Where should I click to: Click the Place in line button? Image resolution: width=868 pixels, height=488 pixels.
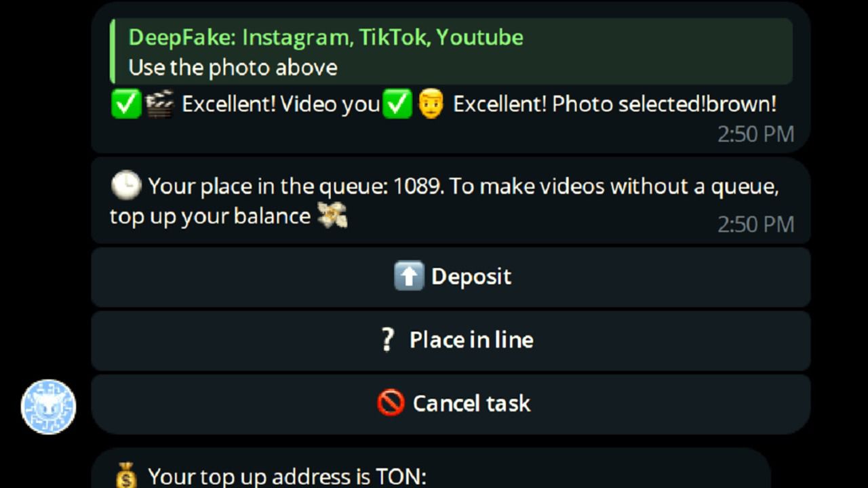click(x=451, y=340)
